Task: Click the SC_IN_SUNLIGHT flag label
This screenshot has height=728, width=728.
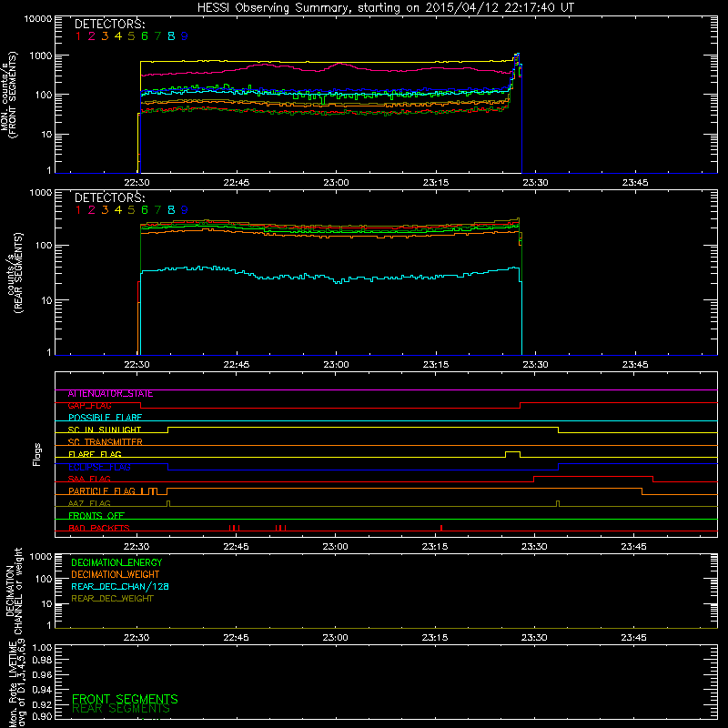Action: click(x=105, y=430)
